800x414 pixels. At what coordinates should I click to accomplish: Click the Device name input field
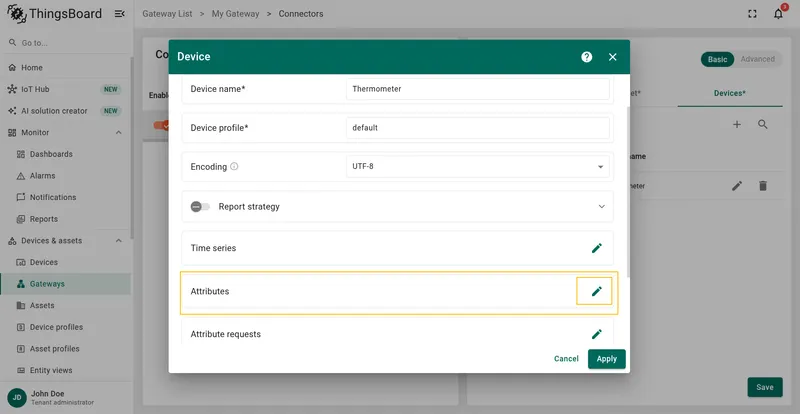[478, 89]
